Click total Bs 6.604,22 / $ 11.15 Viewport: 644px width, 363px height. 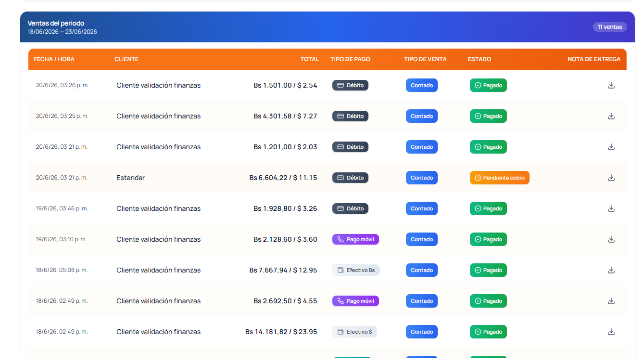tap(283, 178)
